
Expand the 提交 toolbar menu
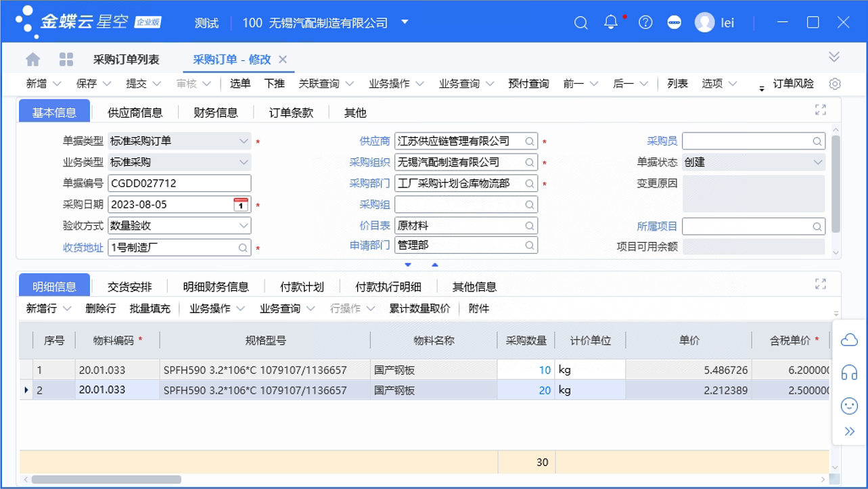click(157, 84)
